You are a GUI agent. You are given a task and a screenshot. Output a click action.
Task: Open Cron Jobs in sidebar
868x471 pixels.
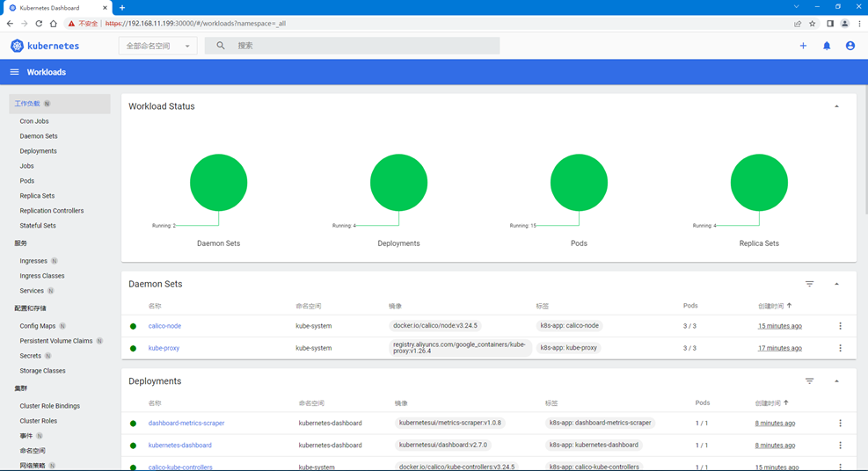point(34,121)
